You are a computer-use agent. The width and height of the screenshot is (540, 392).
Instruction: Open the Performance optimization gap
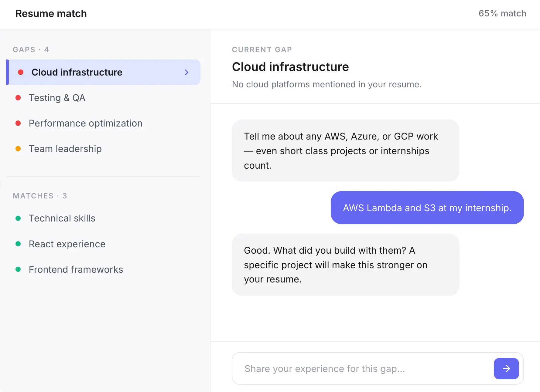103,123
